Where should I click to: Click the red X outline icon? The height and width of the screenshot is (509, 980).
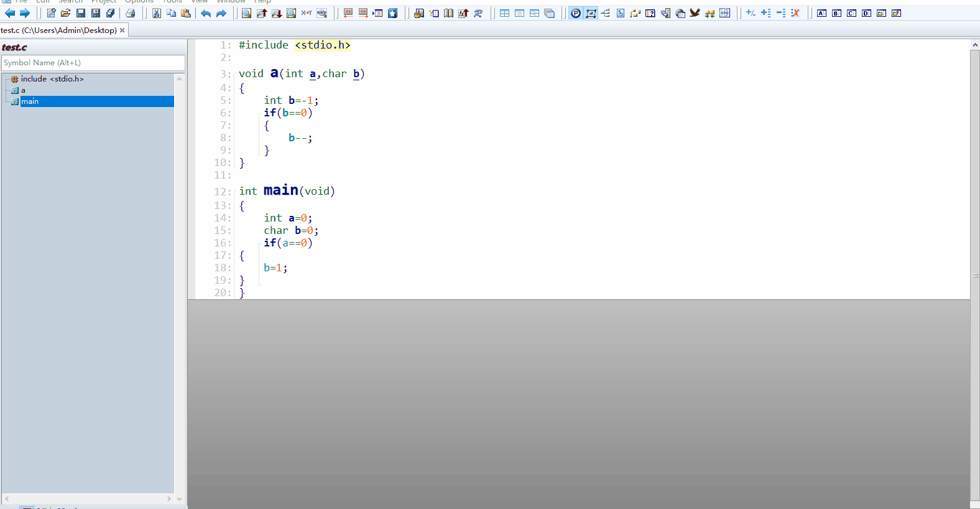point(795,13)
